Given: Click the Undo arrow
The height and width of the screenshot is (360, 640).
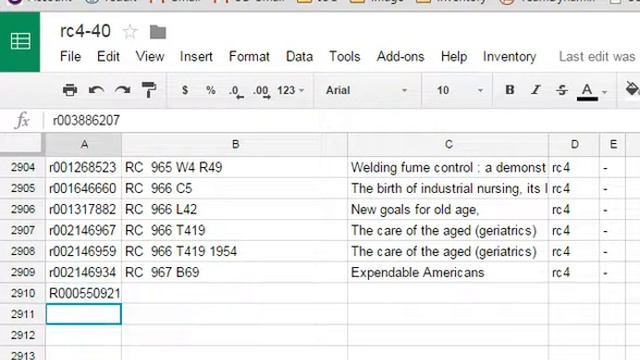Looking at the screenshot, I should point(96,90).
